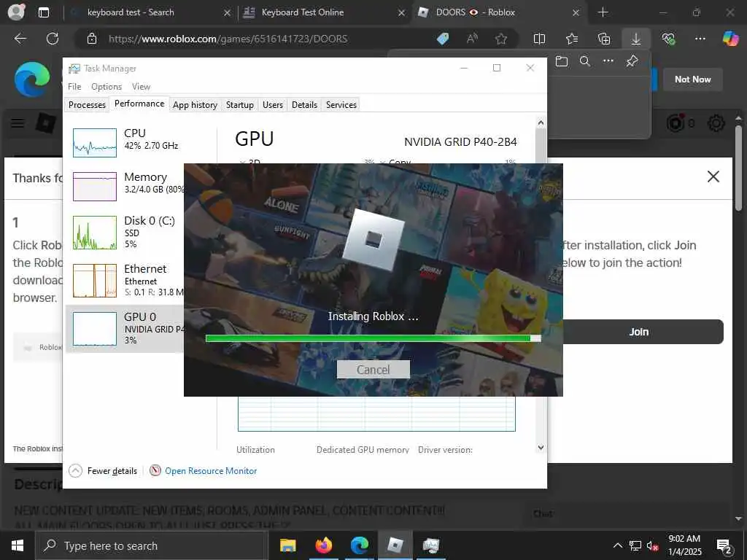This screenshot has height=560, width=747.
Task: Open Task Manager taskbar icon
Action: coord(431,545)
